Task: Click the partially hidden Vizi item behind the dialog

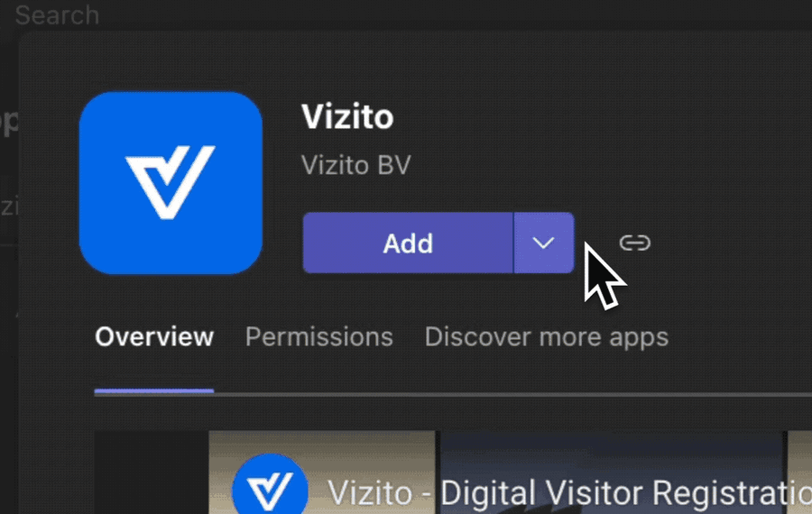Action: pos(8,207)
